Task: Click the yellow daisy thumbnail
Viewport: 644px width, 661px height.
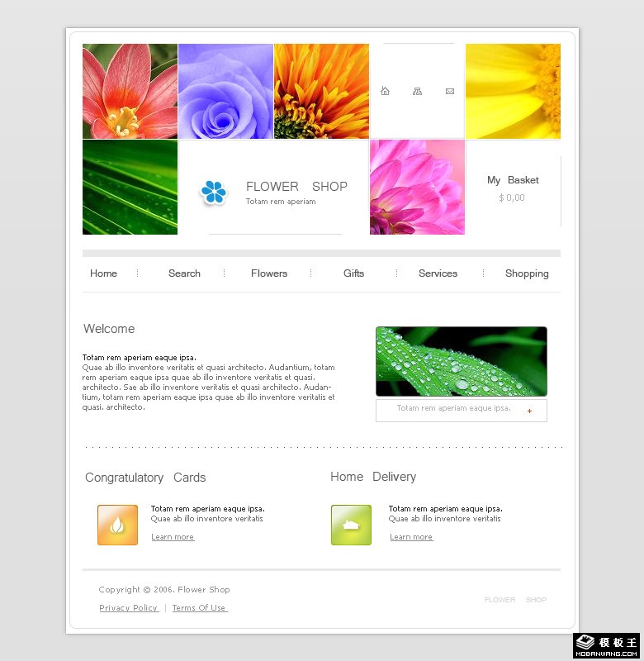Action: click(x=513, y=91)
